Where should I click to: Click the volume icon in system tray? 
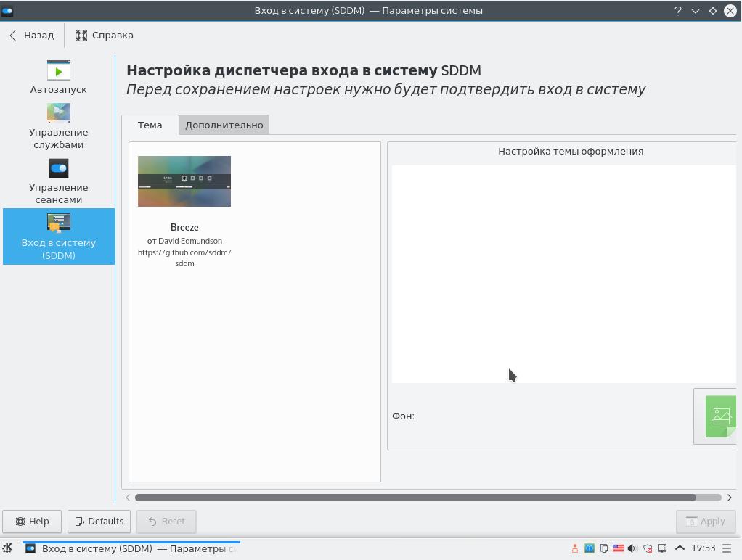coord(632,548)
